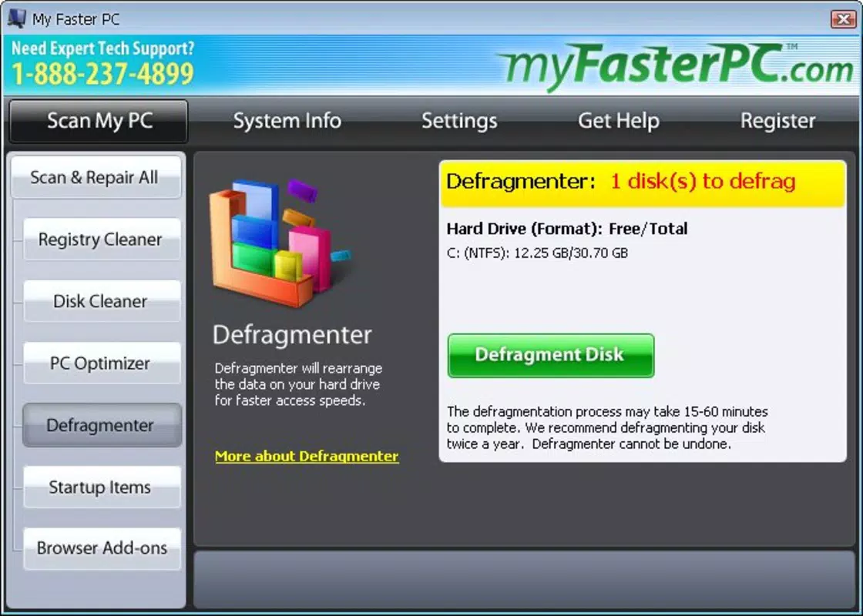
Task: Click the Defragmenter heading under the icon
Action: [x=292, y=335]
